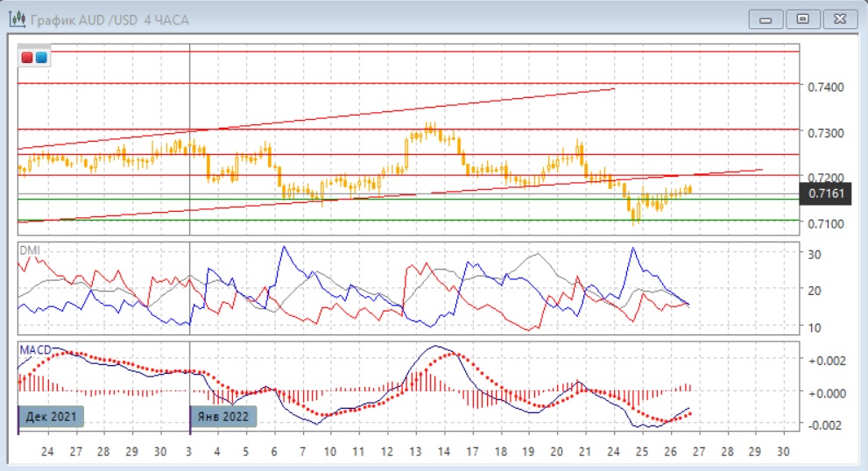
Task: Click the График AUD/USD 4 ЧАСА title
Action: [109, 19]
